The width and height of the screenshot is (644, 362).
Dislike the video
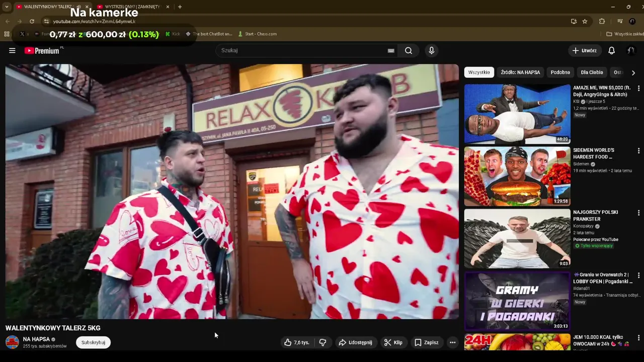point(323,342)
